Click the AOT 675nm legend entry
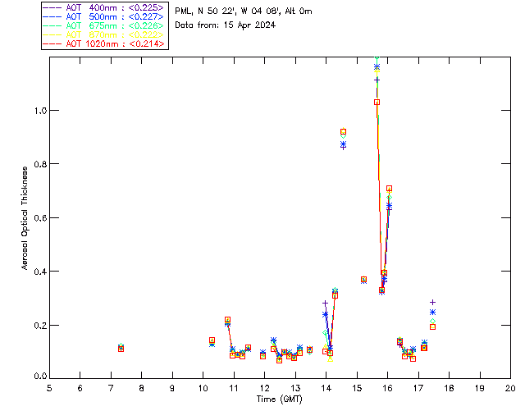The width and height of the screenshot is (525, 420). (103, 25)
